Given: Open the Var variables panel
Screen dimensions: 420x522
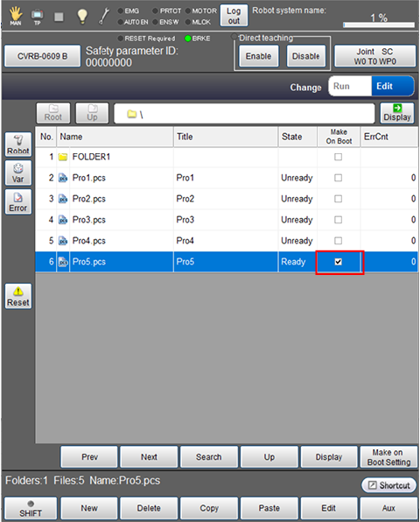Looking at the screenshot, I should 18,173.
